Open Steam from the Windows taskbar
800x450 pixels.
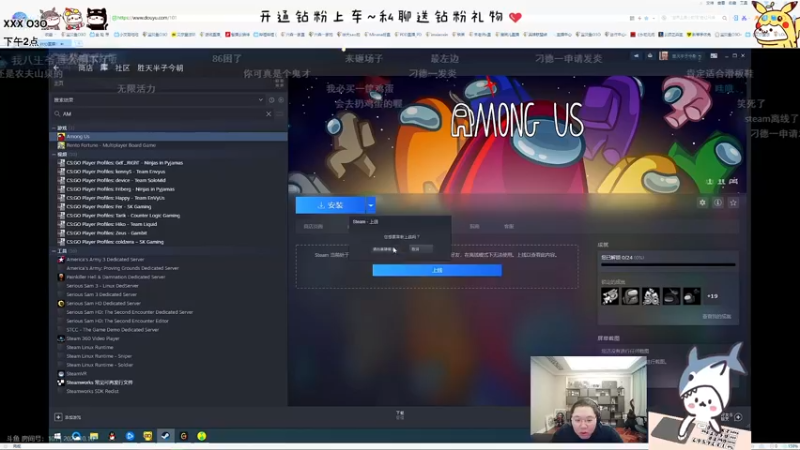[165, 436]
